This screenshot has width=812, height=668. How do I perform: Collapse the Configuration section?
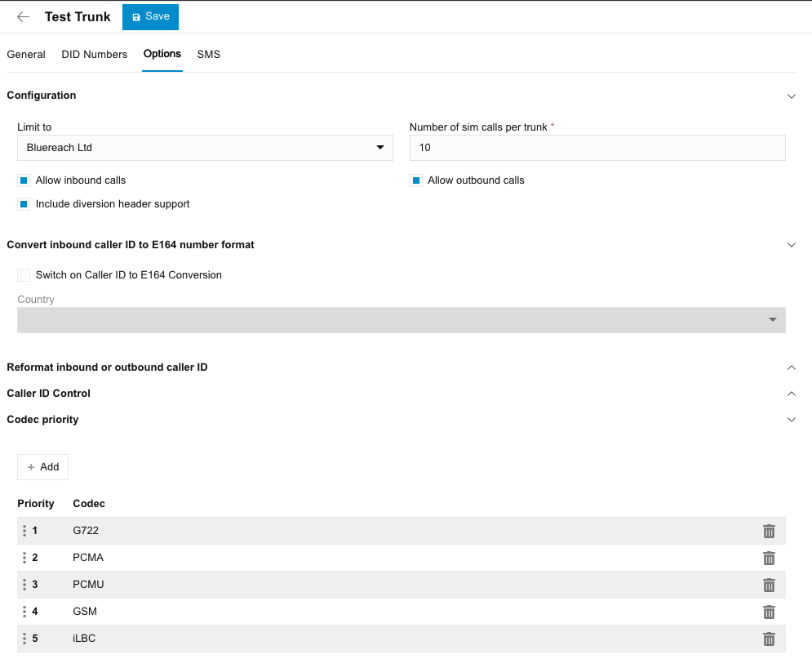[790, 96]
